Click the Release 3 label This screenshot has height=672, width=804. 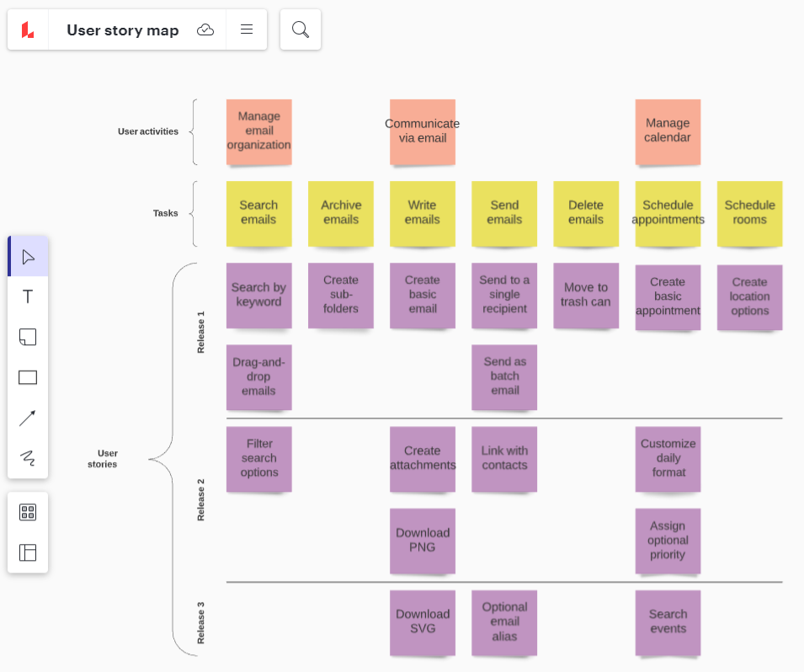pyautogui.click(x=200, y=623)
